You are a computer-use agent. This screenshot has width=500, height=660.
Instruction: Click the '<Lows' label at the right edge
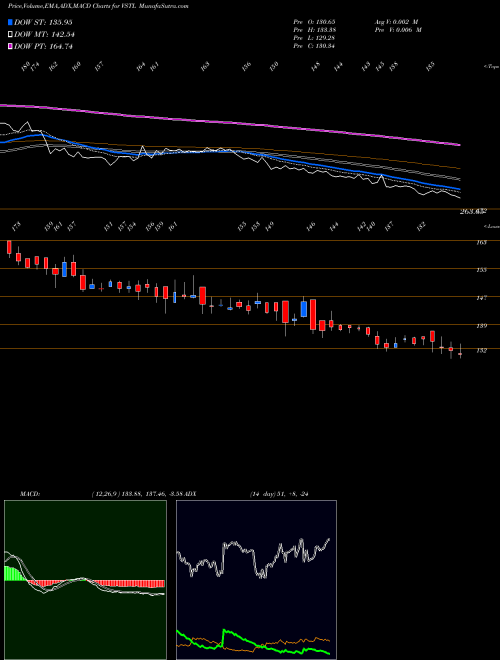coord(491,226)
